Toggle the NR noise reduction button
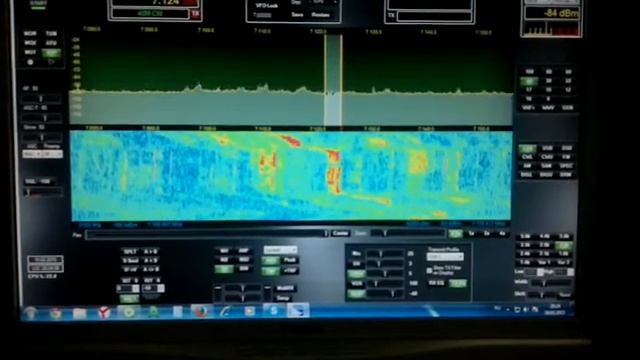Image resolution: width=640 pixels, height=360 pixels. [x=224, y=251]
